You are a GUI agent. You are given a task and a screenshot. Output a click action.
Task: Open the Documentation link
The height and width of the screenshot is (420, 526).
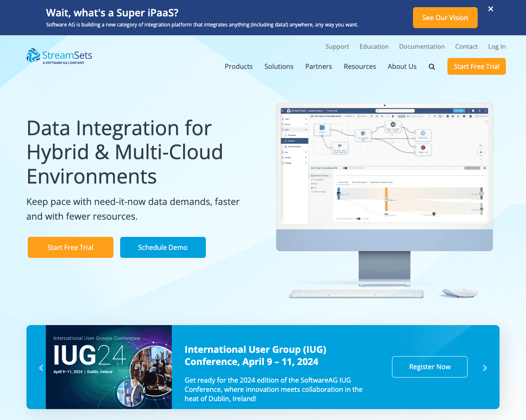coord(422,47)
